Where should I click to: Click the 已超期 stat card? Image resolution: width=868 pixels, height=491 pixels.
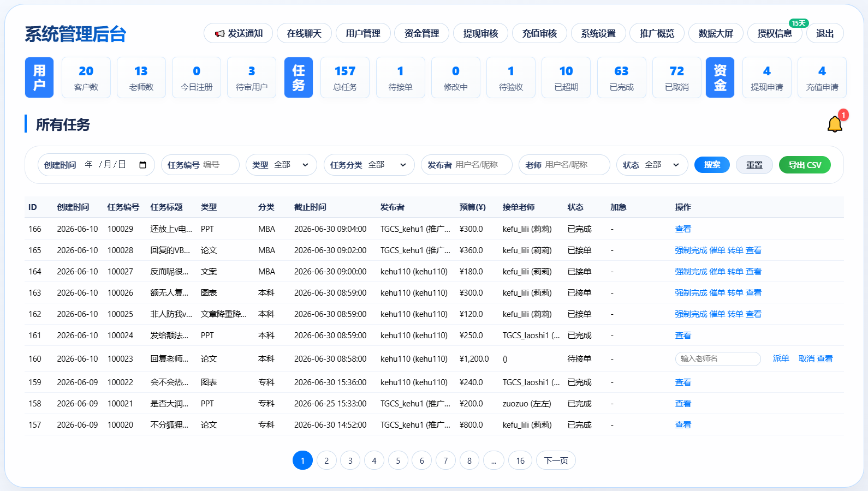click(566, 77)
